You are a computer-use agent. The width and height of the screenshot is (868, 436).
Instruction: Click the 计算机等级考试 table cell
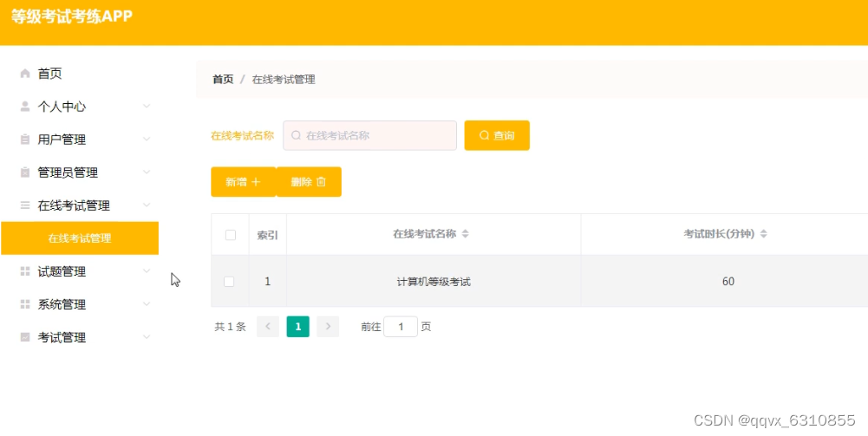click(x=434, y=282)
